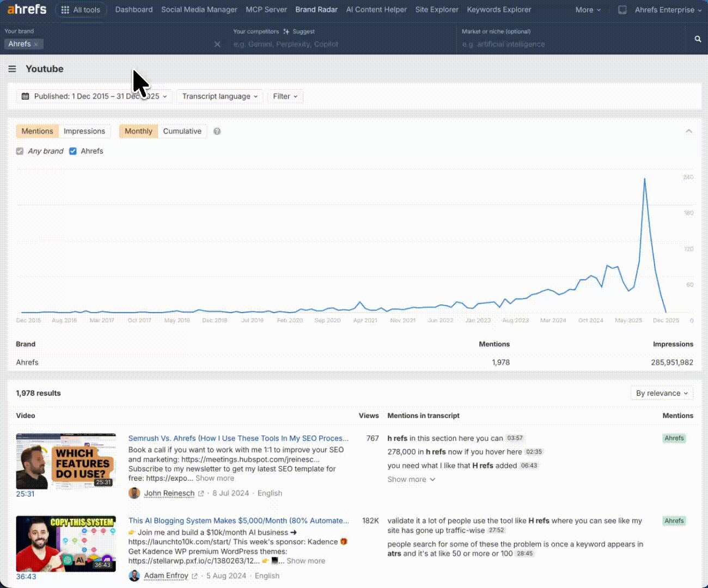Click the Semrush Vs. Ahrefs video thumbnail
Viewport: 708px width, 588px height.
[65, 460]
